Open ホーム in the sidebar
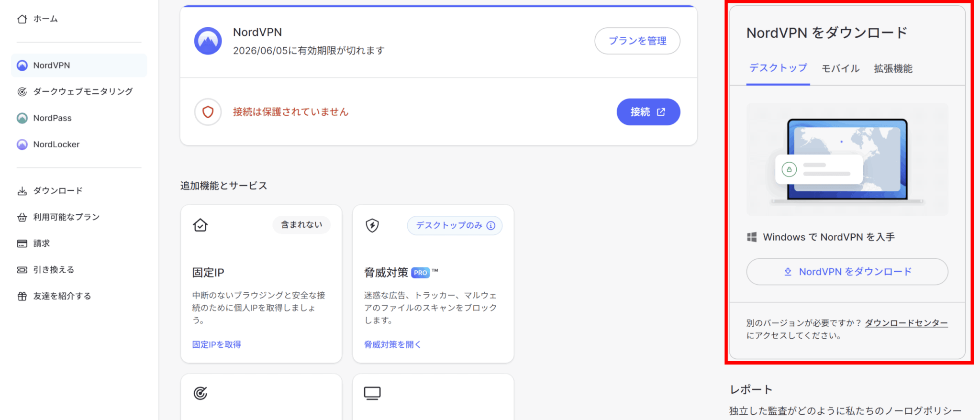 click(45, 19)
